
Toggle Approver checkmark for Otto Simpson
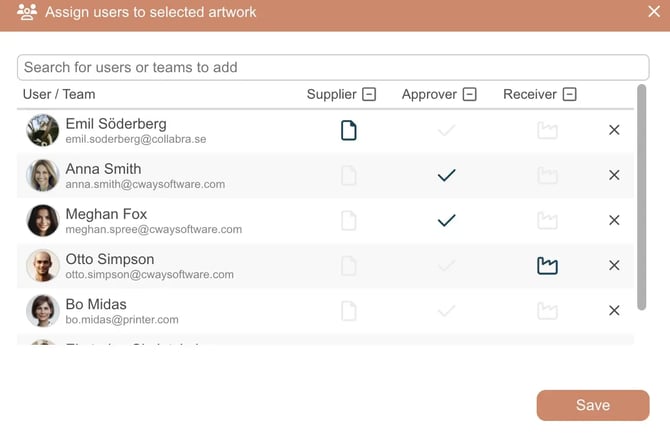point(446,266)
